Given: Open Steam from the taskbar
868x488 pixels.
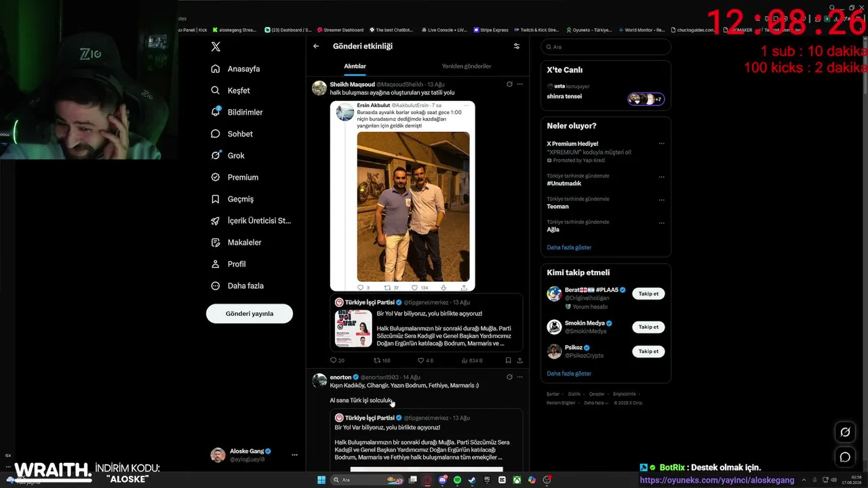Looking at the screenshot, I should [x=472, y=480].
